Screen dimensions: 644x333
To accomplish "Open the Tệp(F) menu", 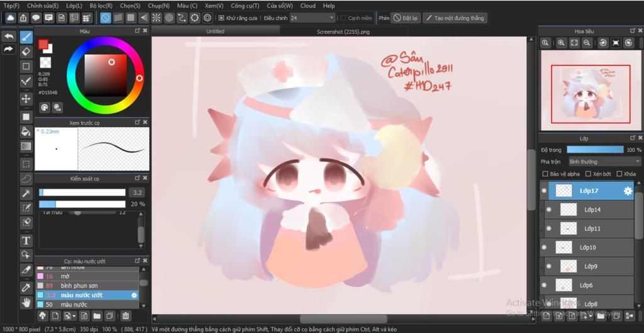I will pyautogui.click(x=11, y=6).
